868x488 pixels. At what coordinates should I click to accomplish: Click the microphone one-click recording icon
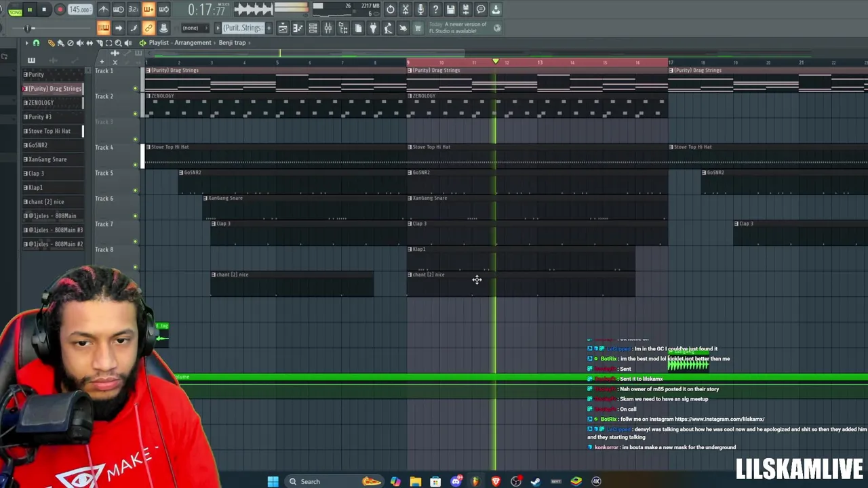coord(420,9)
